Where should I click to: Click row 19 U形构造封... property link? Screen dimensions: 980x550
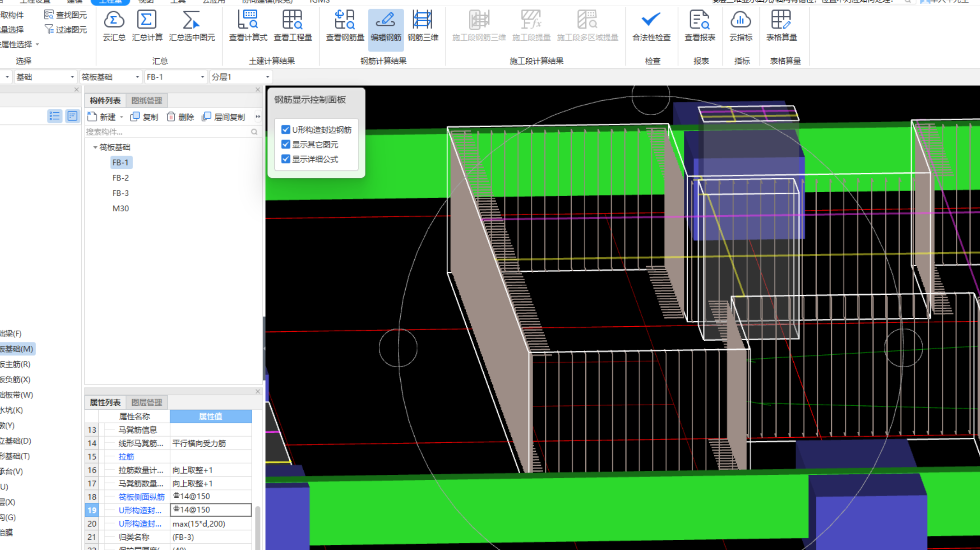(140, 510)
